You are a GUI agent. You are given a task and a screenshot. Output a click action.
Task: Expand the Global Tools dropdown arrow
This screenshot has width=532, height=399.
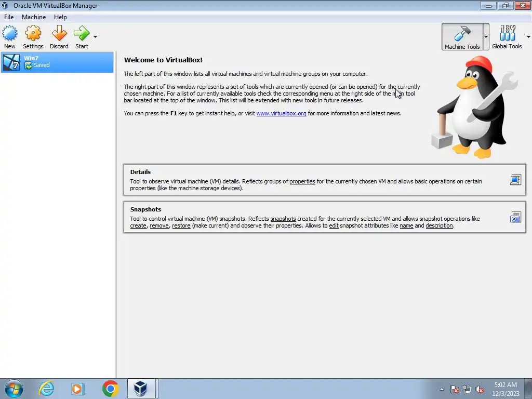tap(528, 37)
